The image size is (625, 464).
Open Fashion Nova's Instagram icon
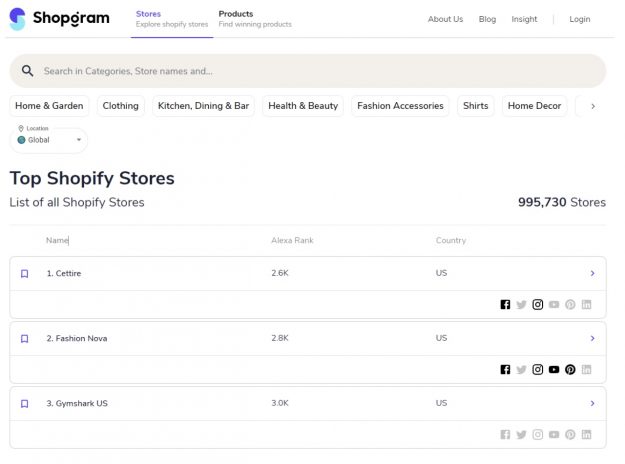click(x=538, y=370)
